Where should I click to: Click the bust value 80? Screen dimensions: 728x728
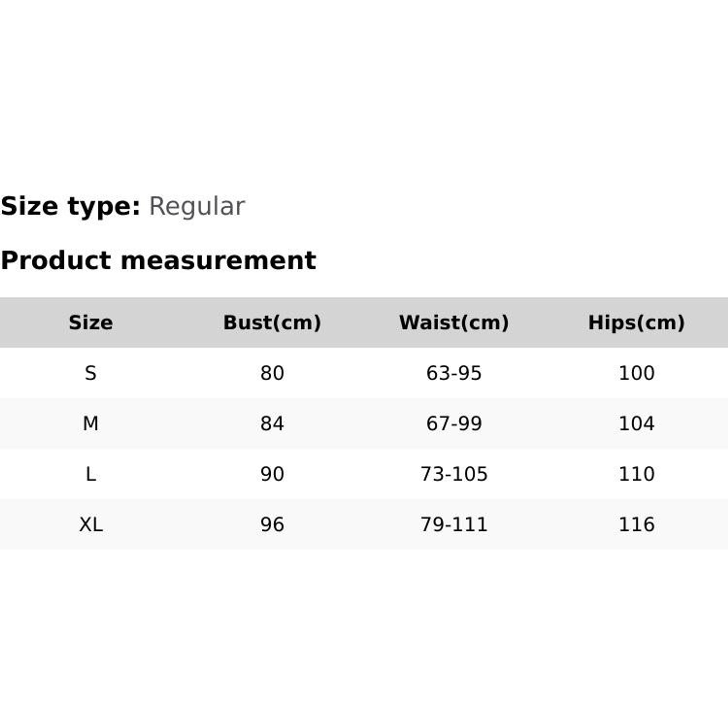(x=272, y=373)
